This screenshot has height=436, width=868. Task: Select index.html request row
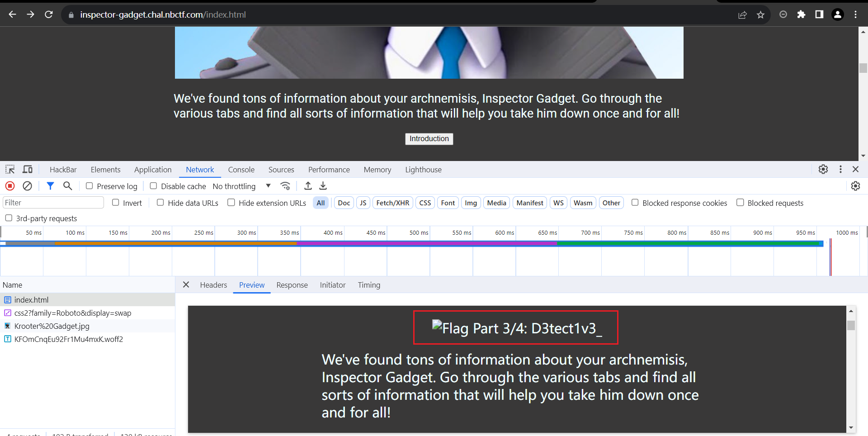click(x=87, y=299)
